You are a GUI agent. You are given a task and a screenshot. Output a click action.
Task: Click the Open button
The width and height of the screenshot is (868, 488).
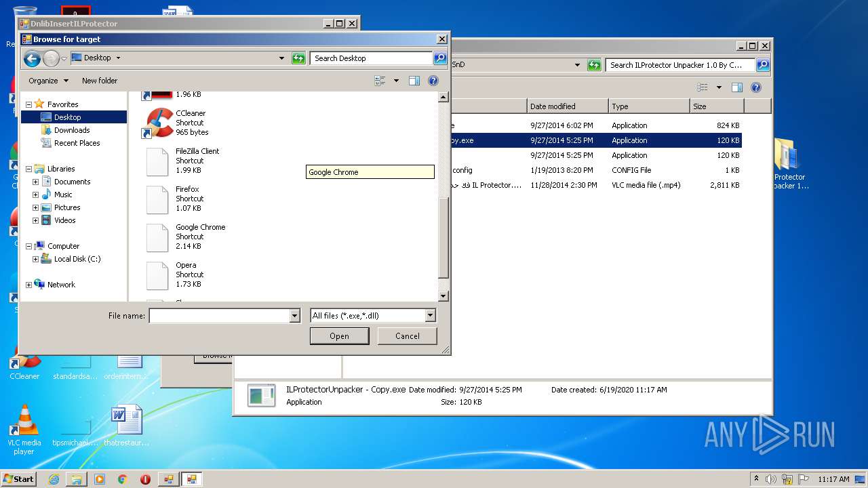pos(339,336)
